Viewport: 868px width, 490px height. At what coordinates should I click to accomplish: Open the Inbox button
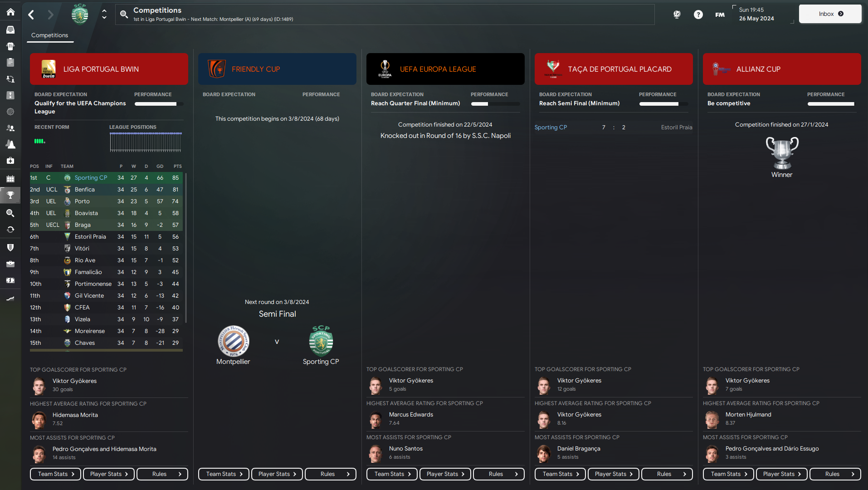pos(830,14)
